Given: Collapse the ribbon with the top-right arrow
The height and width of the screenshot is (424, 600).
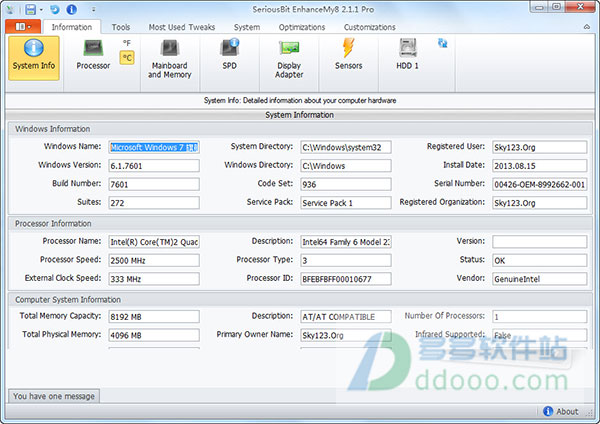Looking at the screenshot, I should (x=587, y=27).
